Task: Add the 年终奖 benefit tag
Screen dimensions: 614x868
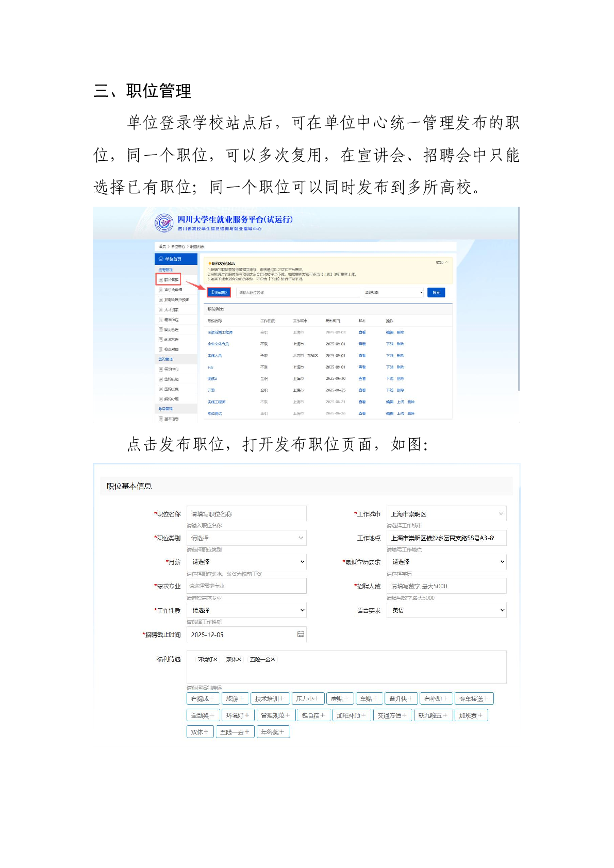Action: point(273,731)
